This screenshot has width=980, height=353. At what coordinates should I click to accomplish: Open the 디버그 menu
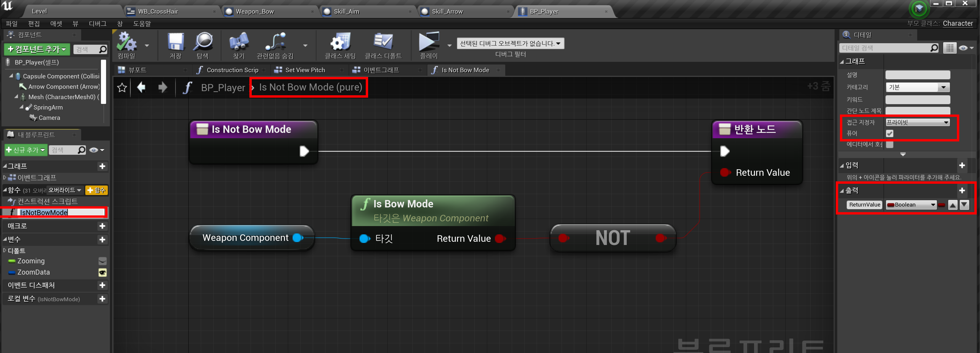pos(98,24)
